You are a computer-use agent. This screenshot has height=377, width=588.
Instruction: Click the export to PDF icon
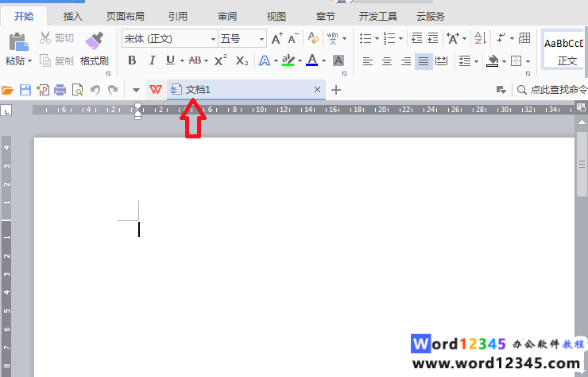coord(43,90)
